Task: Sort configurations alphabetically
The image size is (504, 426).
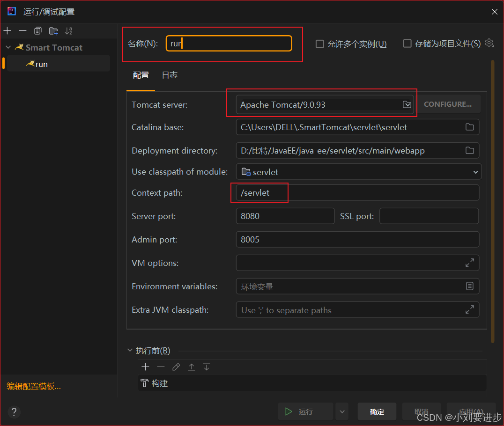Action: point(68,31)
